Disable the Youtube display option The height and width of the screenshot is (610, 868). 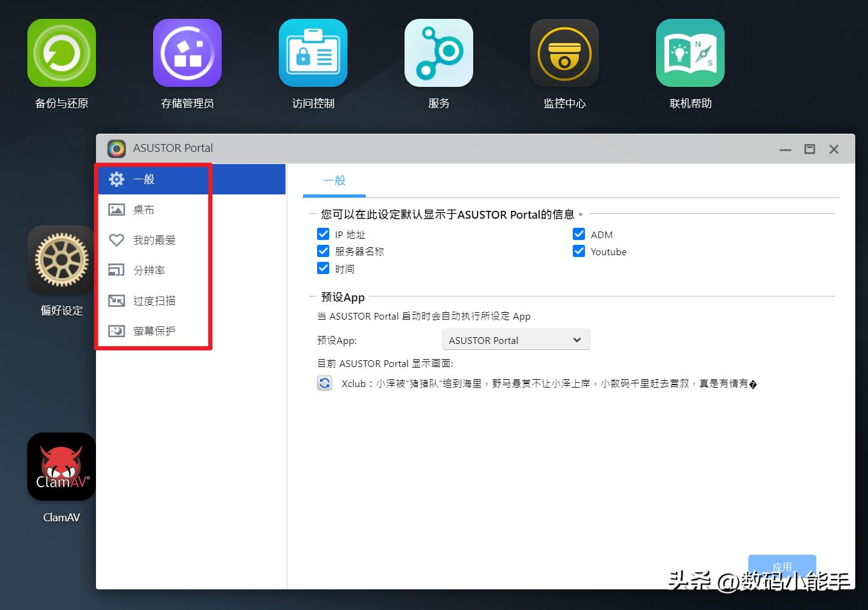click(578, 250)
